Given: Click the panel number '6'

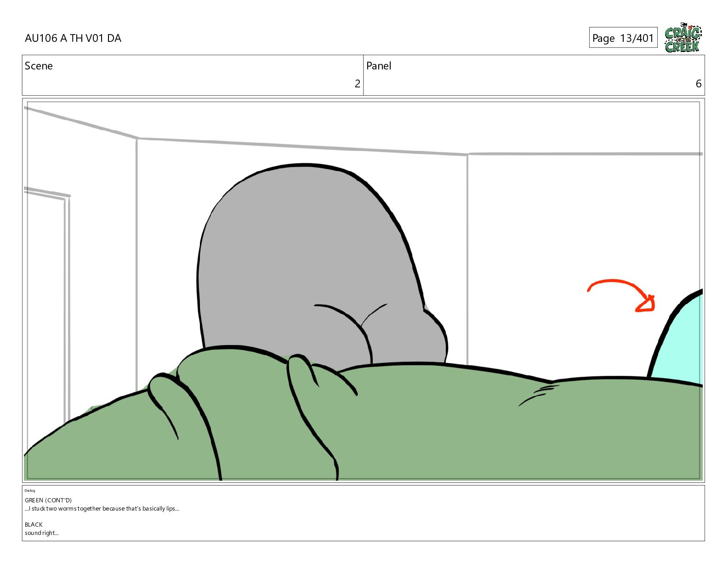Looking at the screenshot, I should (698, 84).
